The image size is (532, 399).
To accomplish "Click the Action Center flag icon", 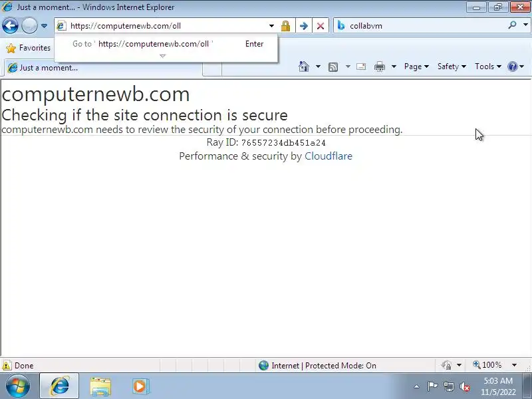I will click(432, 386).
